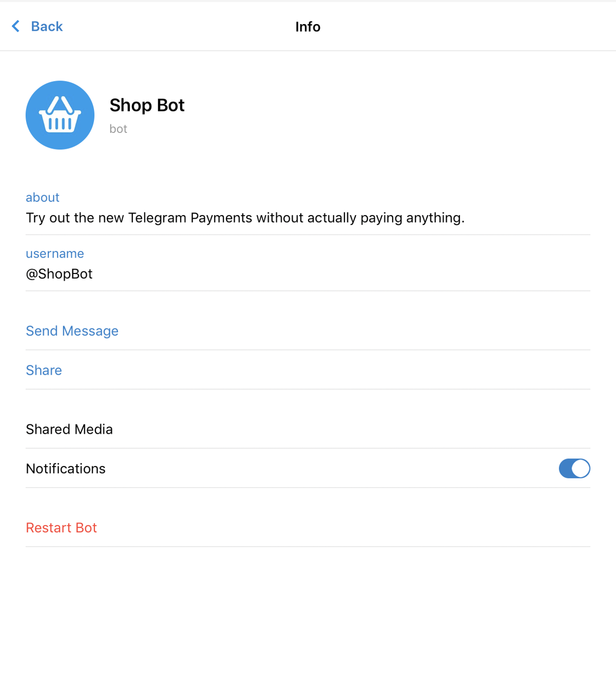Tap the Share option
The image size is (616, 680).
tap(308, 370)
